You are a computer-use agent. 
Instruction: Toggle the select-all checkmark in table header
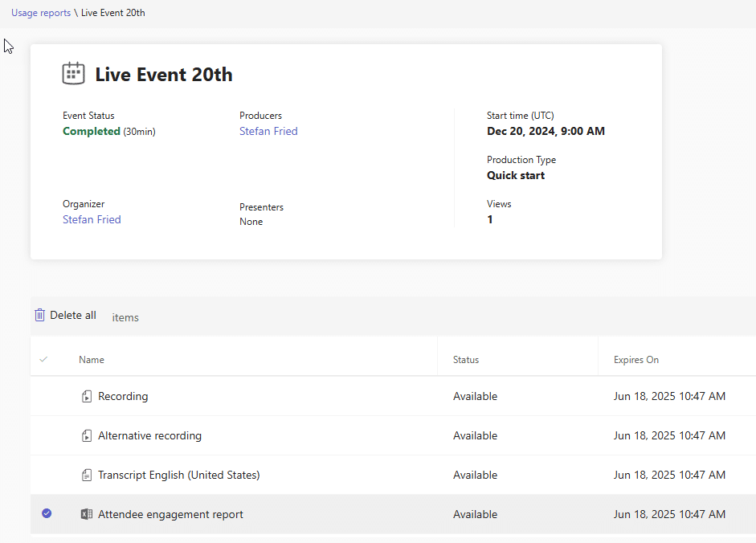(x=43, y=360)
